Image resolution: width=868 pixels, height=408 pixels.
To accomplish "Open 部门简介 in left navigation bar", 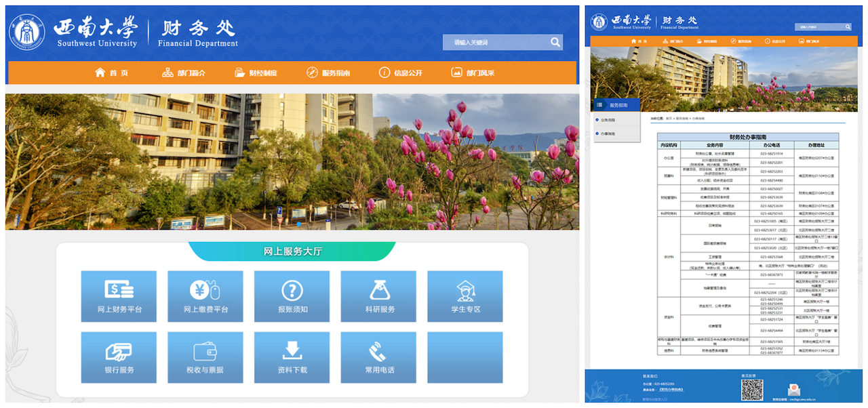I will pos(183,73).
